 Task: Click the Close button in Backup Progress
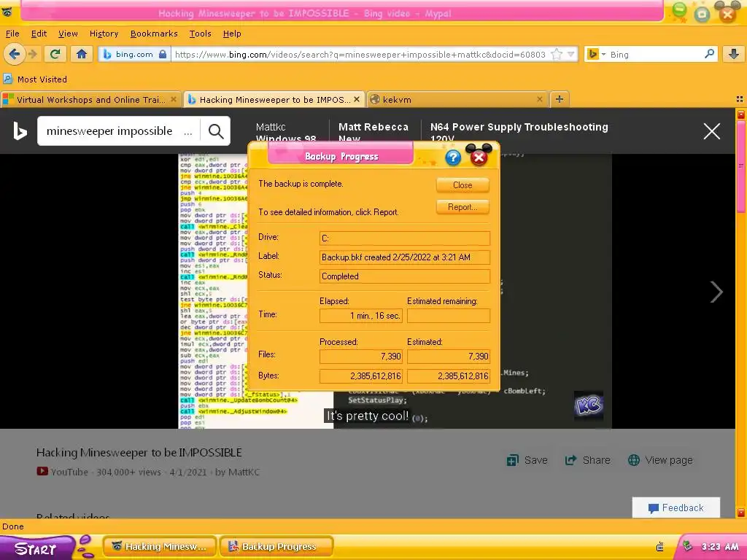click(462, 184)
